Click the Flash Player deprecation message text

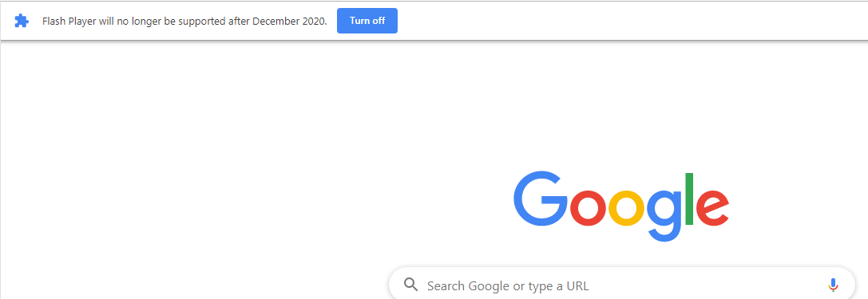click(x=185, y=21)
